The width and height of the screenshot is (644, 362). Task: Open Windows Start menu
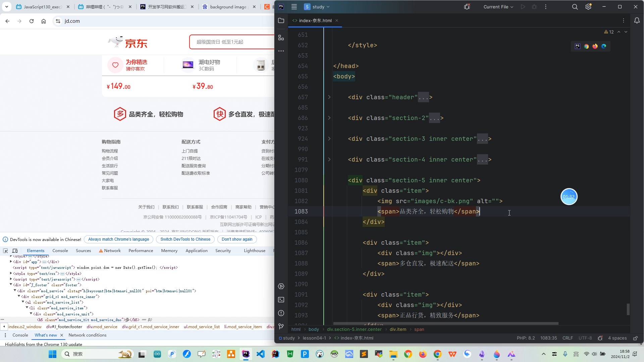click(52, 354)
